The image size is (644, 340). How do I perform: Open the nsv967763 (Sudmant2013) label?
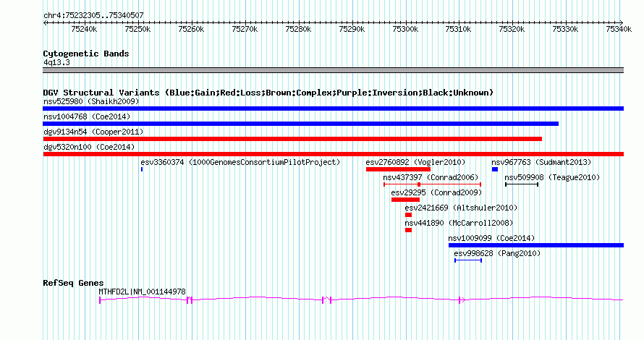coord(541,162)
